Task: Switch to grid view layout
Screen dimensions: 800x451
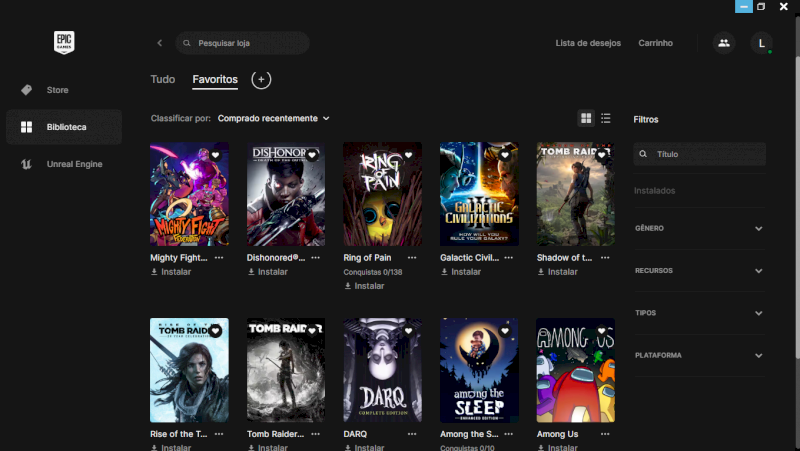Action: [586, 118]
